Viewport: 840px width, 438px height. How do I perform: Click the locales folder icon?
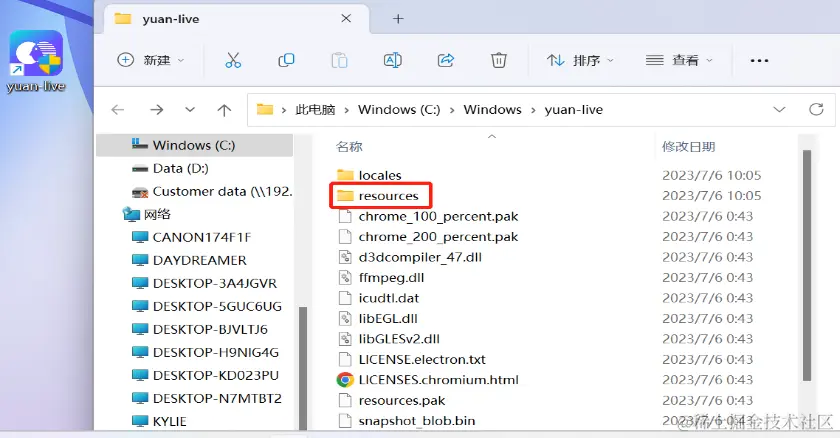(x=345, y=175)
